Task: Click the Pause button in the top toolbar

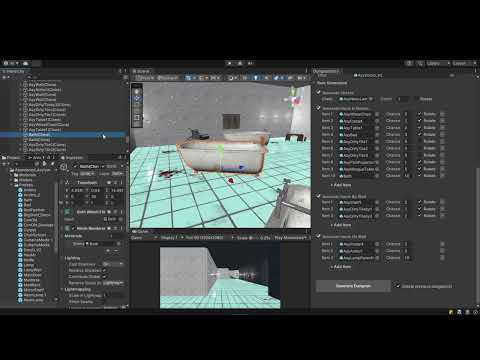Action: coord(240,63)
